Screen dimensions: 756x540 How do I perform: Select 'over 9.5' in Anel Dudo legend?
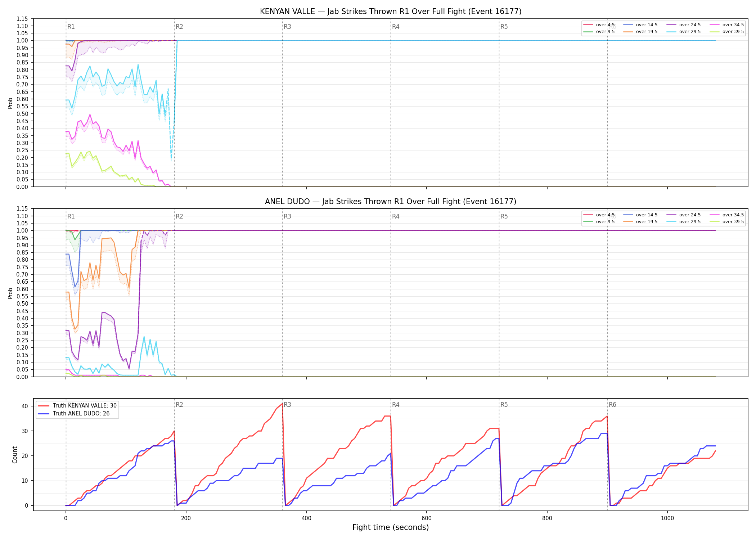tap(599, 222)
